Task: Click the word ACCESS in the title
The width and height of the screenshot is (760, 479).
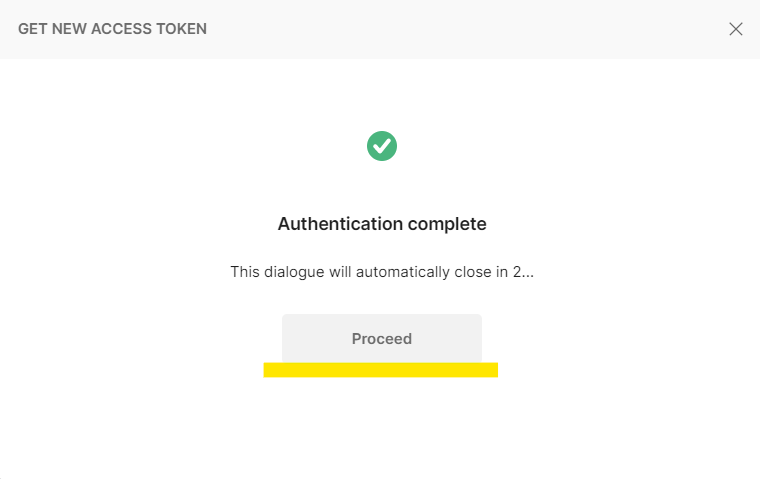Action: click(x=121, y=29)
